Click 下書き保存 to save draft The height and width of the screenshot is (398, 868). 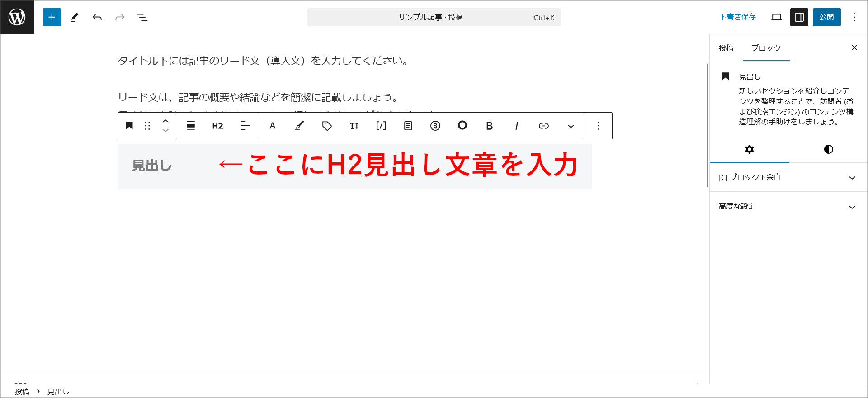click(x=737, y=17)
